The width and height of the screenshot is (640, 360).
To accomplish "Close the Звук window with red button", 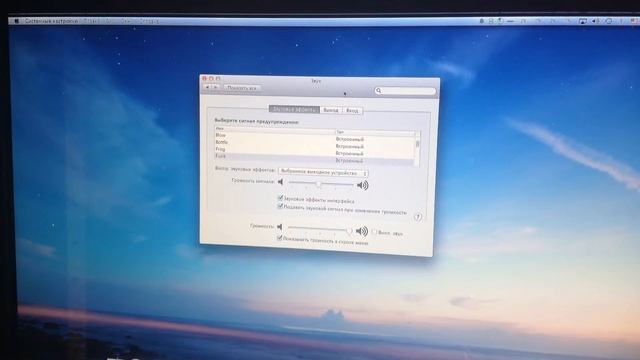I will (x=204, y=78).
